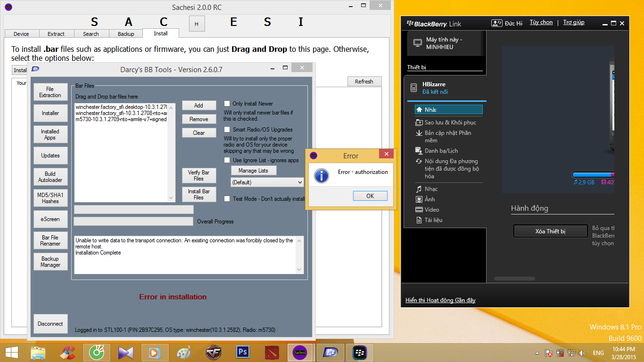Select m5730-10.3.1.2709 bar file entry

(x=121, y=119)
